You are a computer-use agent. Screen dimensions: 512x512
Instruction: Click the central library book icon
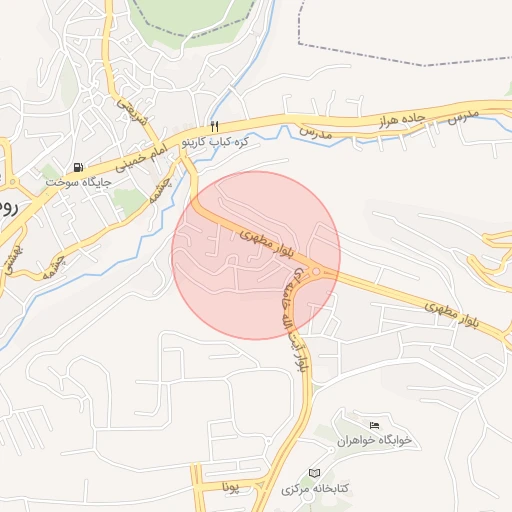[314, 473]
